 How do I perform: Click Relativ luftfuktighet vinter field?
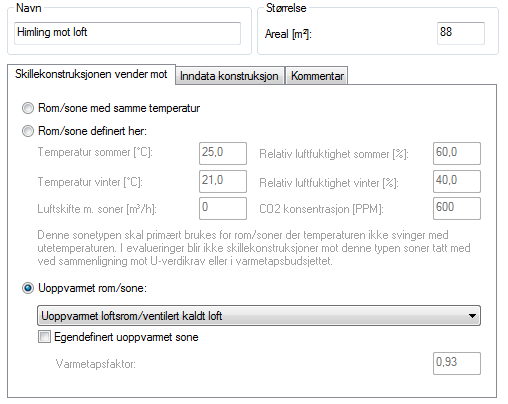coord(457,181)
